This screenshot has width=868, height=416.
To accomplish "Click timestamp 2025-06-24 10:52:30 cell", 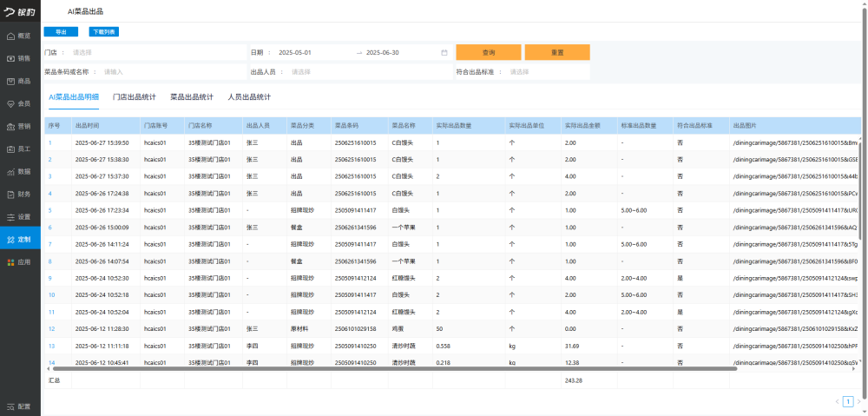I will click(x=102, y=278).
